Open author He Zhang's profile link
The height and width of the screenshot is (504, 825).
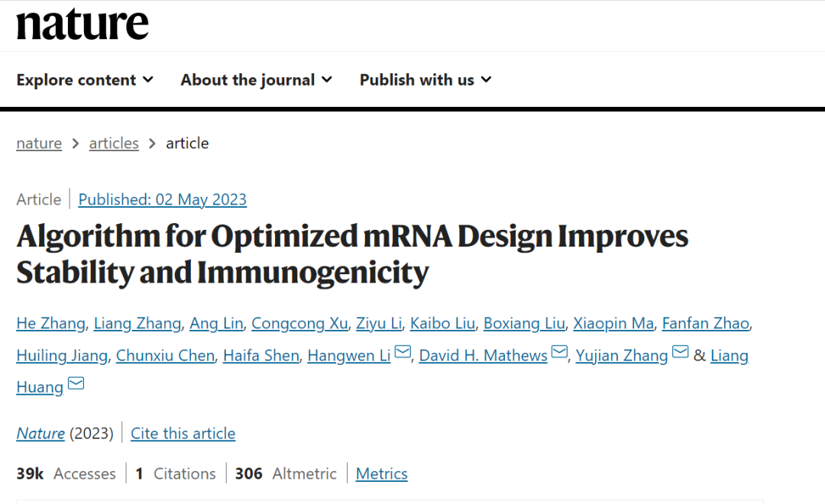click(x=50, y=324)
